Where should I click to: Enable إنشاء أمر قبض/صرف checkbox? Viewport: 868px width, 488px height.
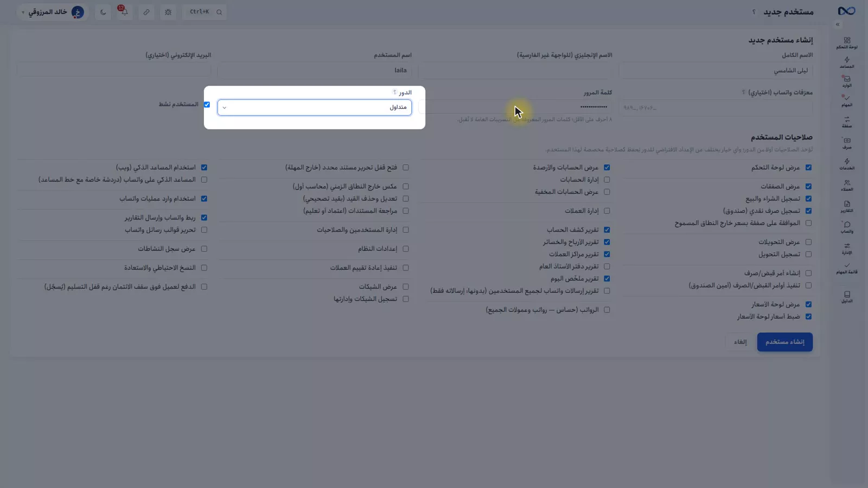pyautogui.click(x=808, y=273)
